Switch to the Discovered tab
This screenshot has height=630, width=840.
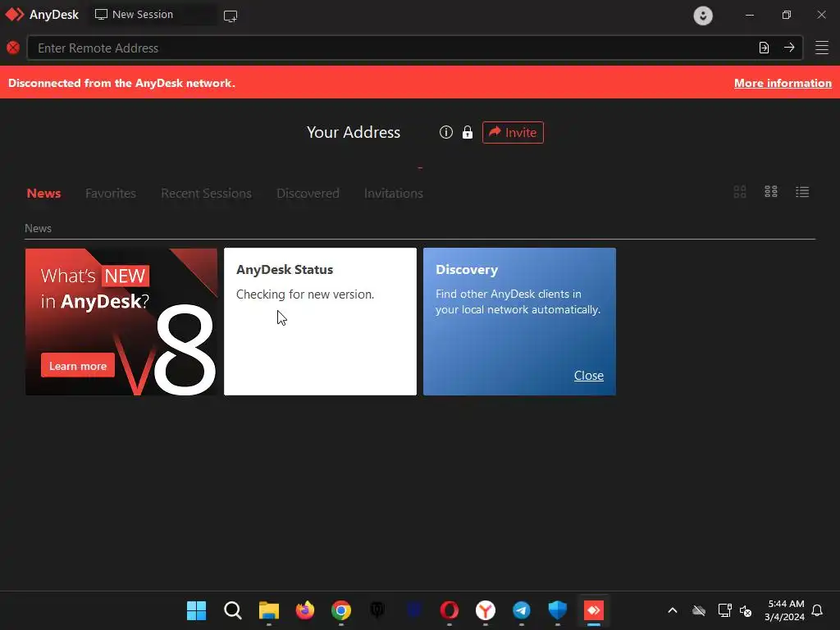point(308,194)
